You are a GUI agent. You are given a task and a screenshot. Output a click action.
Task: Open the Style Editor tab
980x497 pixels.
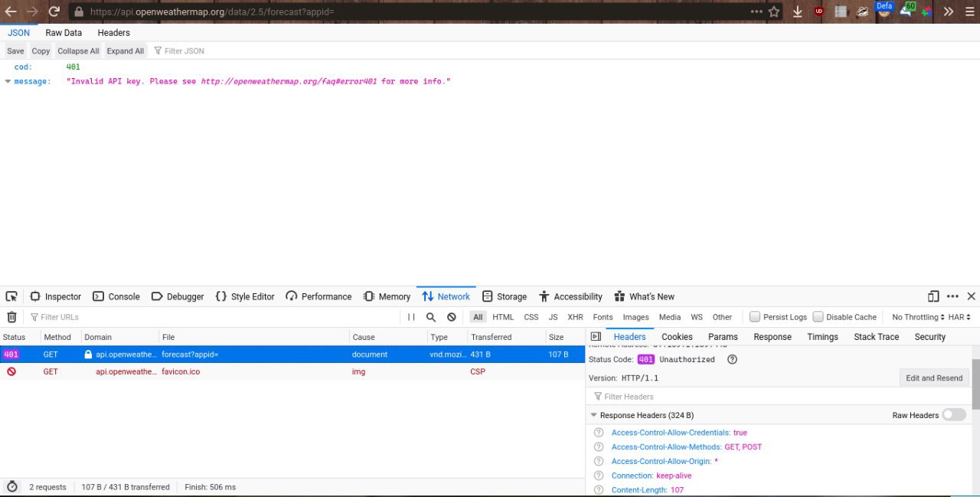(244, 296)
